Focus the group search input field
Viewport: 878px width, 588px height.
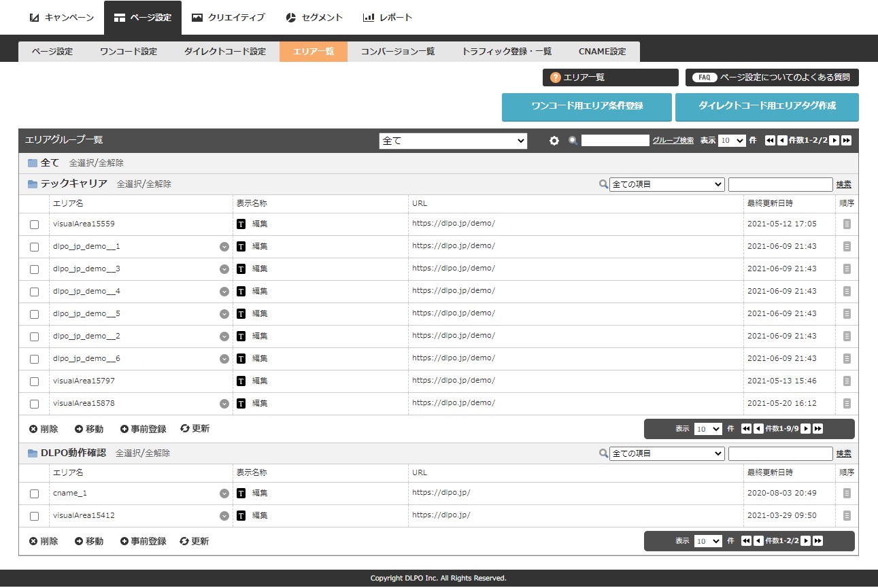615,141
